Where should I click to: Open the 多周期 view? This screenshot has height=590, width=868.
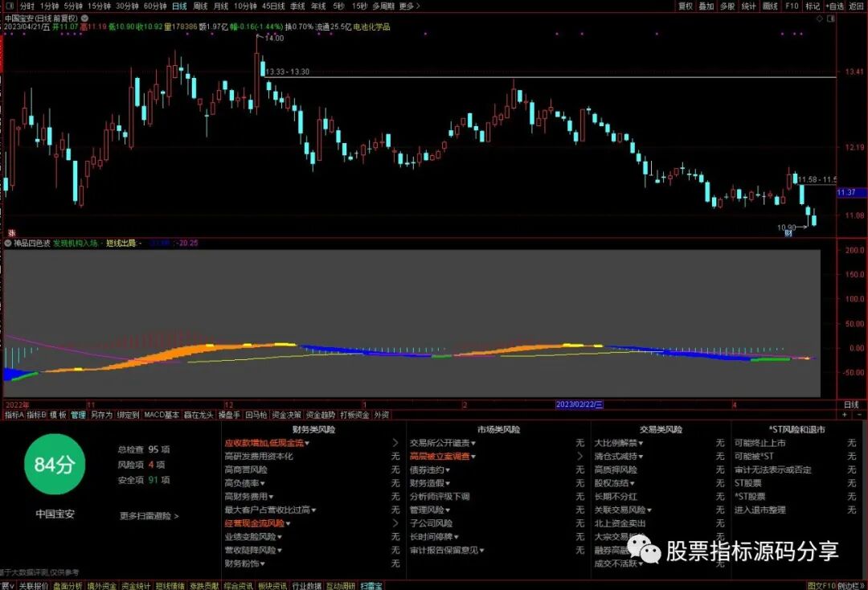383,6
